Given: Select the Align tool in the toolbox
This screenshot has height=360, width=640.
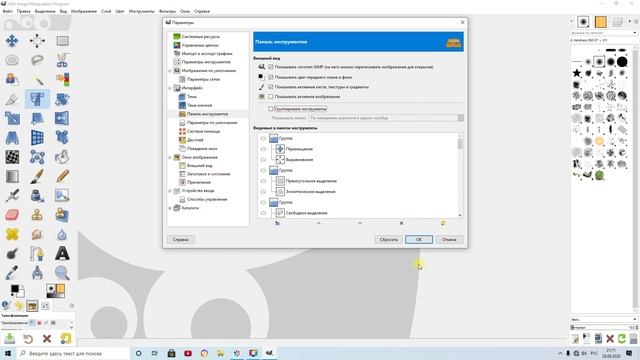Looking at the screenshot, I should coord(37,41).
